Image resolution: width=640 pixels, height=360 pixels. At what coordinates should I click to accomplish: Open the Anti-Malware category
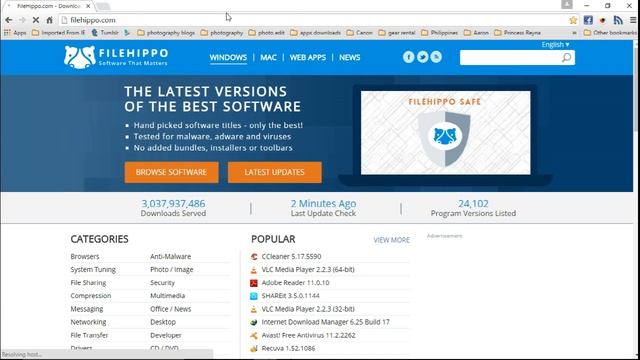(171, 256)
